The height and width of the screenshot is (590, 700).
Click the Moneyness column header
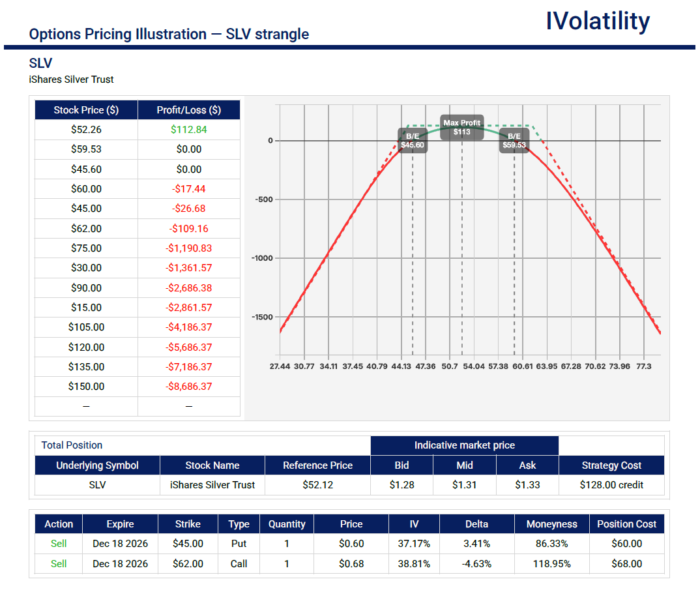pos(552,524)
